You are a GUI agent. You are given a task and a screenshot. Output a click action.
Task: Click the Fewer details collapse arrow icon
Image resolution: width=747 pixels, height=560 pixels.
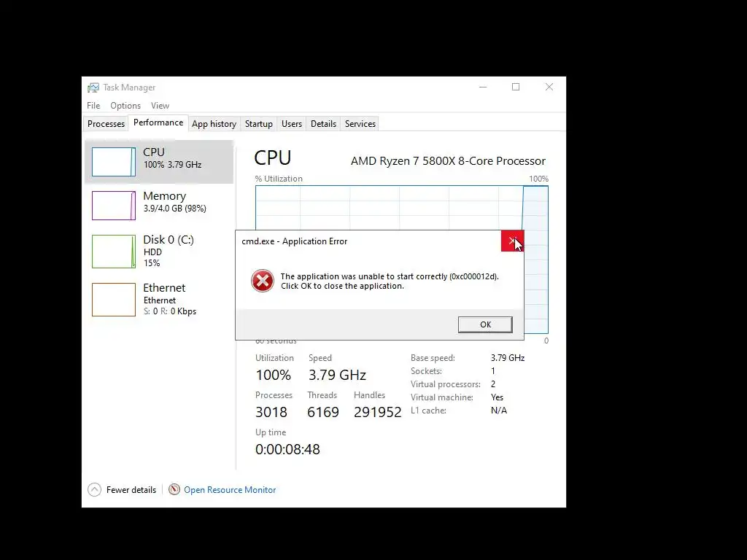94,489
